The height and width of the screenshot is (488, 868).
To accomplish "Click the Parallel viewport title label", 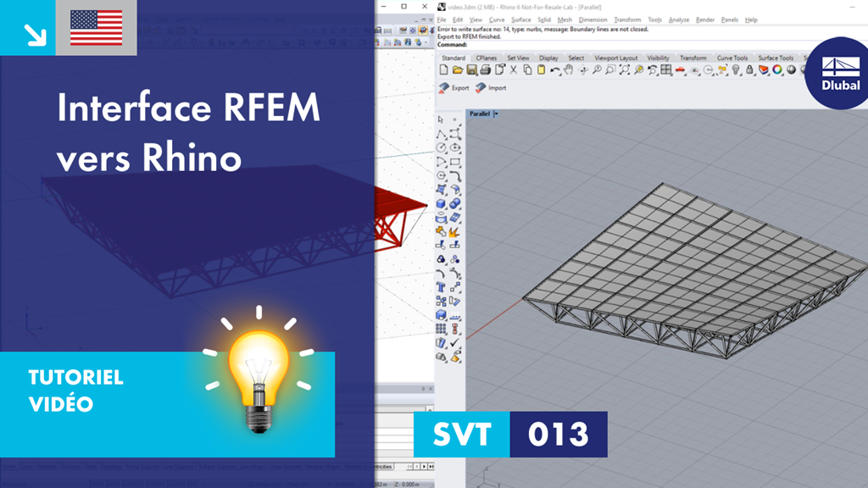I will (480, 114).
